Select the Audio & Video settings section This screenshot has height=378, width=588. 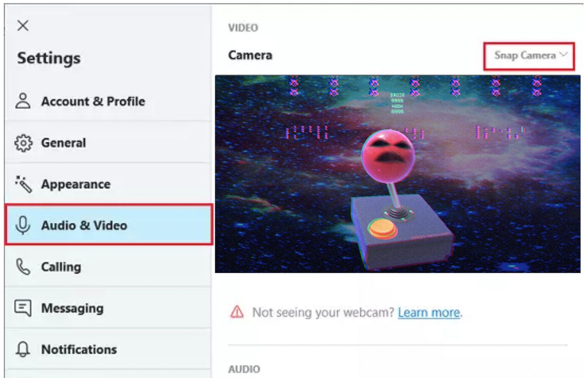[84, 225]
